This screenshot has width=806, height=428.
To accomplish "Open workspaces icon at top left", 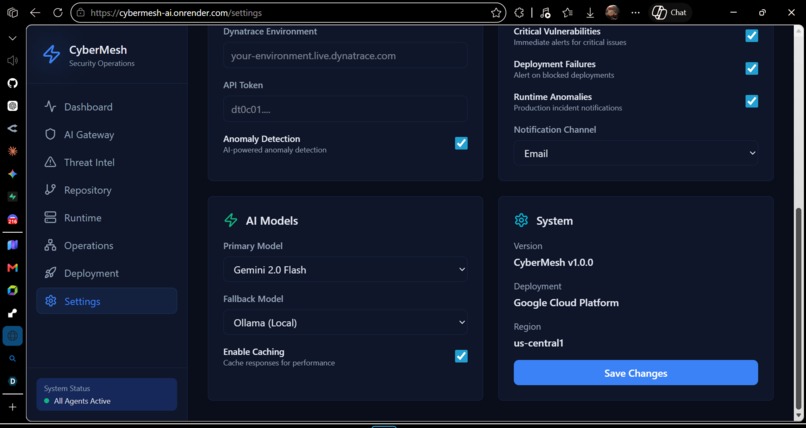I will click(x=13, y=13).
